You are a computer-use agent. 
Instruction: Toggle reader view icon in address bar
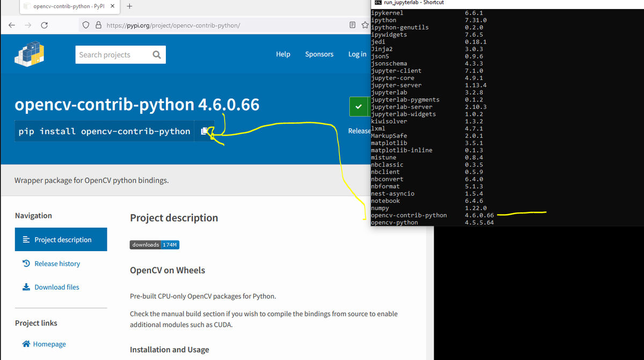[x=353, y=25]
